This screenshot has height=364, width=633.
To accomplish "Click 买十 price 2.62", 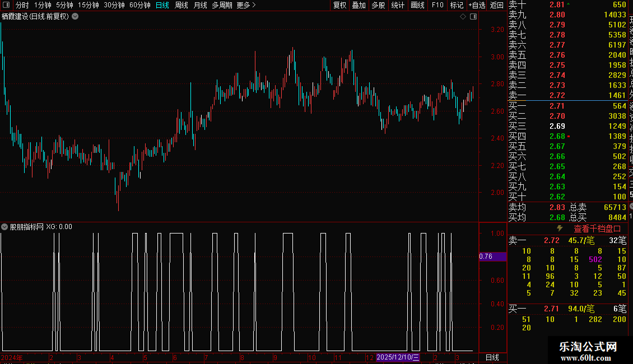I will coord(557,197).
